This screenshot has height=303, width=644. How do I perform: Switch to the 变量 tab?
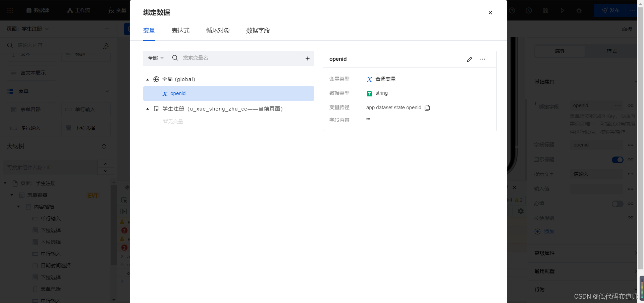click(x=149, y=31)
